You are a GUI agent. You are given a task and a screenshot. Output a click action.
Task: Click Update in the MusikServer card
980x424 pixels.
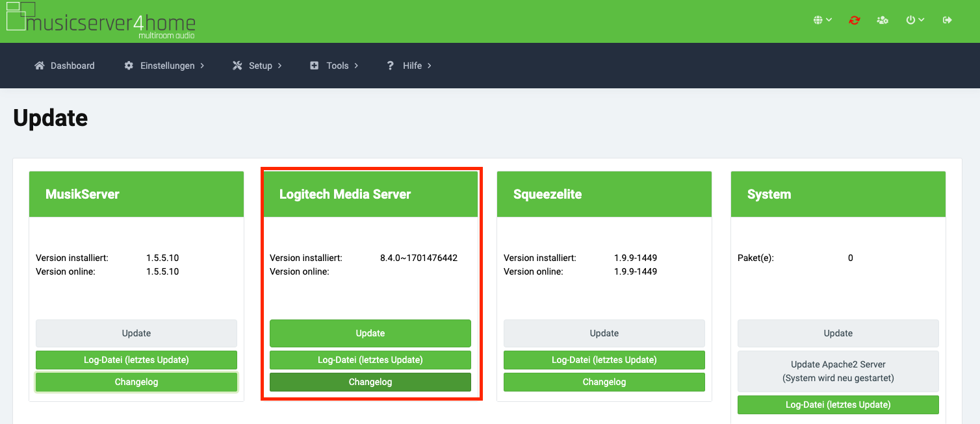coord(136,333)
